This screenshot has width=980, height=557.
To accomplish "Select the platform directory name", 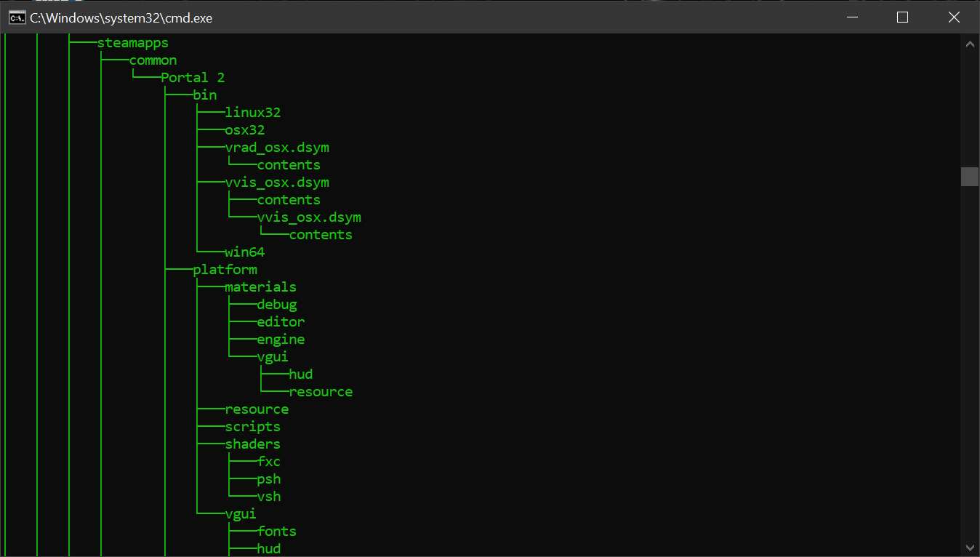I will [225, 269].
